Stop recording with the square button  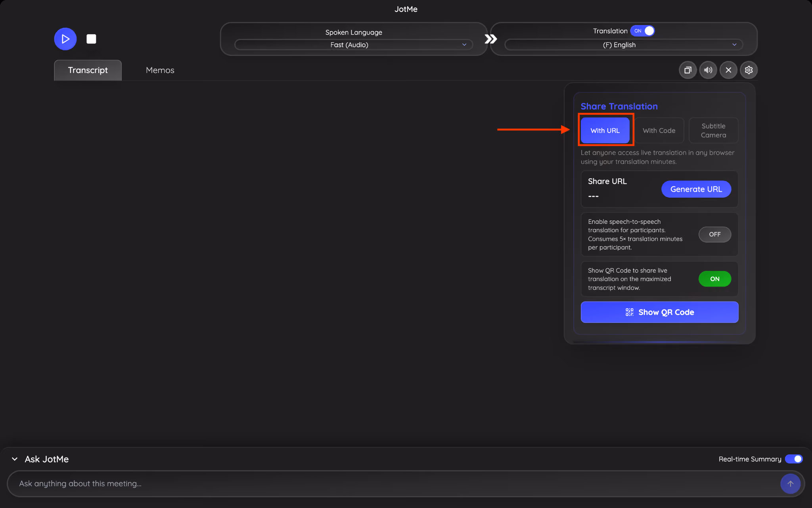91,39
